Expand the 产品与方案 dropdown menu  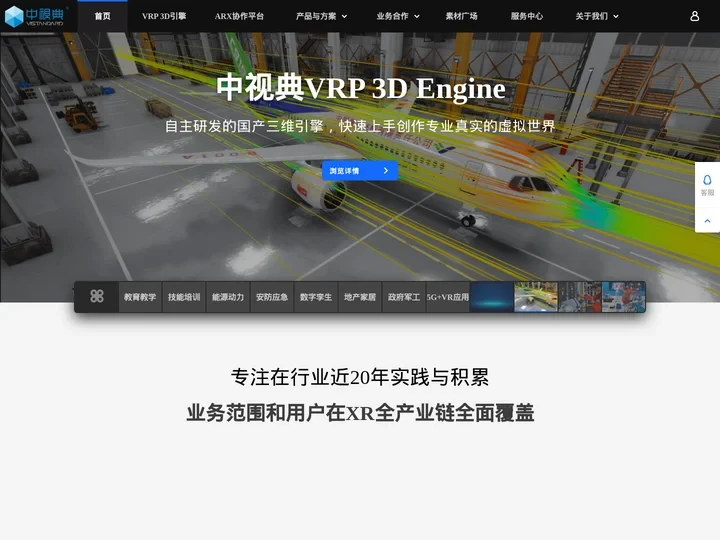click(x=321, y=16)
